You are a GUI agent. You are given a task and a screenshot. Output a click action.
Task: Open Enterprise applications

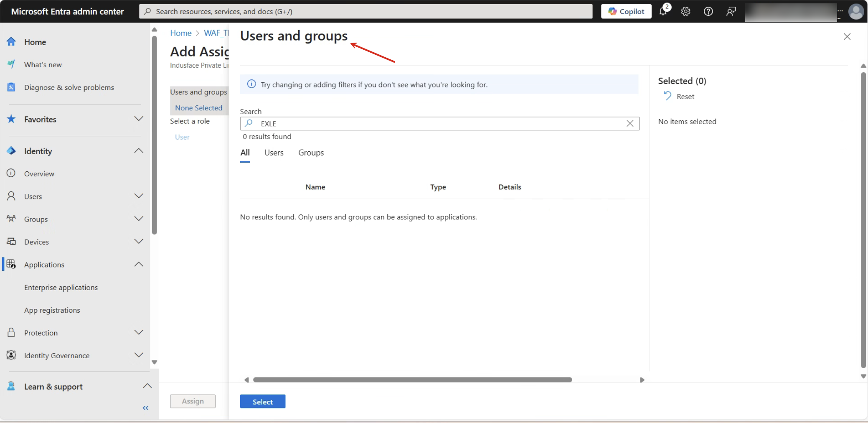[x=61, y=288]
